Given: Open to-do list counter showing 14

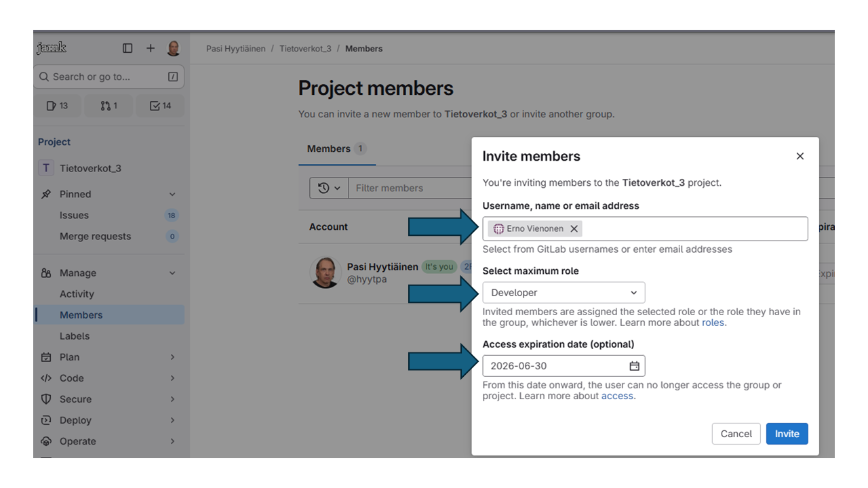Looking at the screenshot, I should pos(160,106).
